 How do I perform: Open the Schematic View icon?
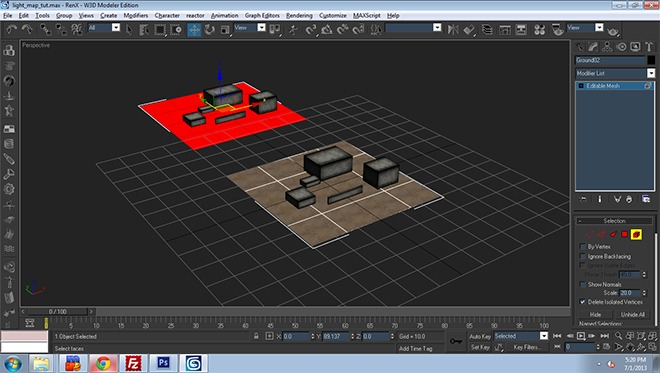click(521, 29)
